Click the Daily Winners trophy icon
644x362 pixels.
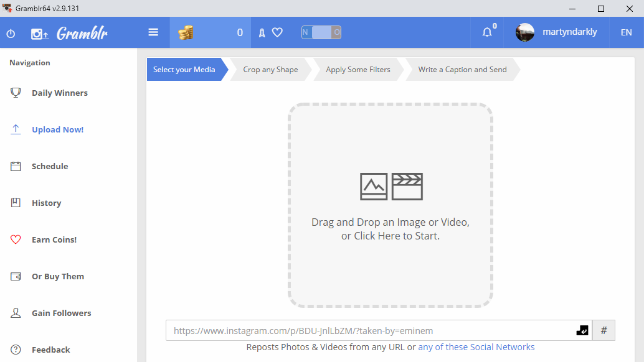16,93
